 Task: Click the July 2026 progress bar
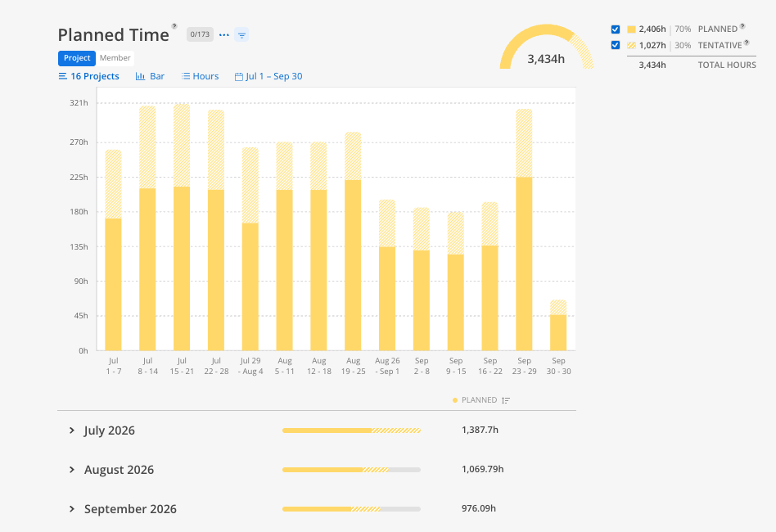[351, 431]
